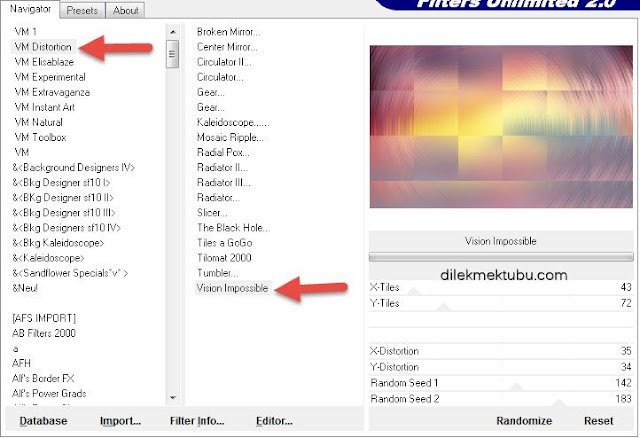Select the Kaleidoscope filter entry
The height and width of the screenshot is (438, 640).
click(x=232, y=122)
